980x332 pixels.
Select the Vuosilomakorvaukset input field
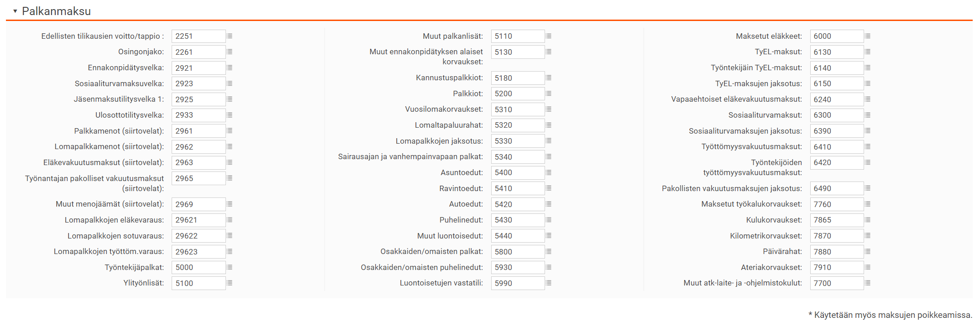pyautogui.click(x=517, y=109)
